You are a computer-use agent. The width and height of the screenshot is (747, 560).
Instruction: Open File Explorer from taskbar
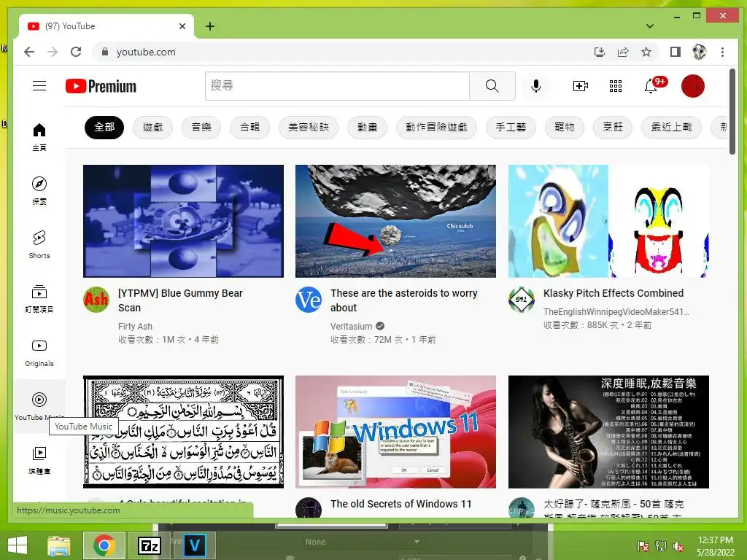58,545
